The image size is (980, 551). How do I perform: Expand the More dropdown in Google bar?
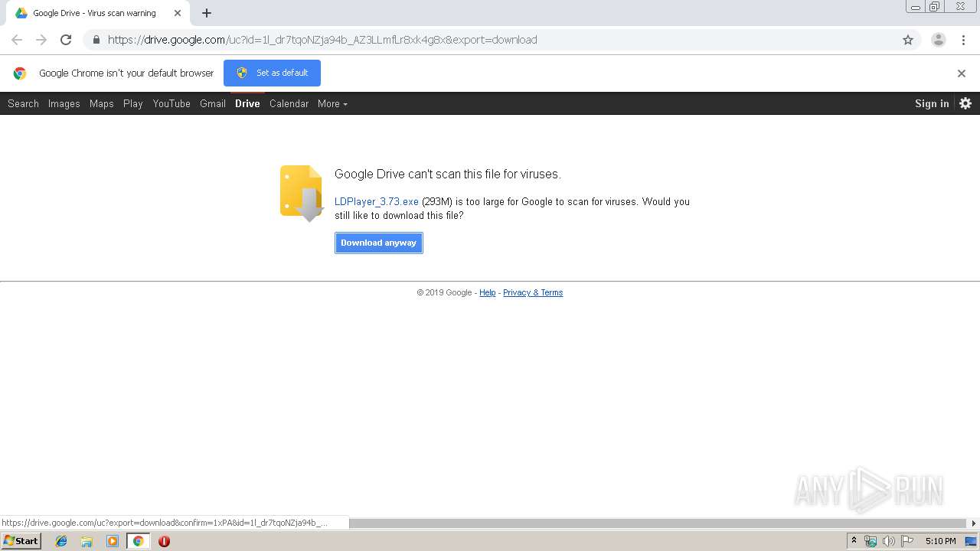[332, 103]
